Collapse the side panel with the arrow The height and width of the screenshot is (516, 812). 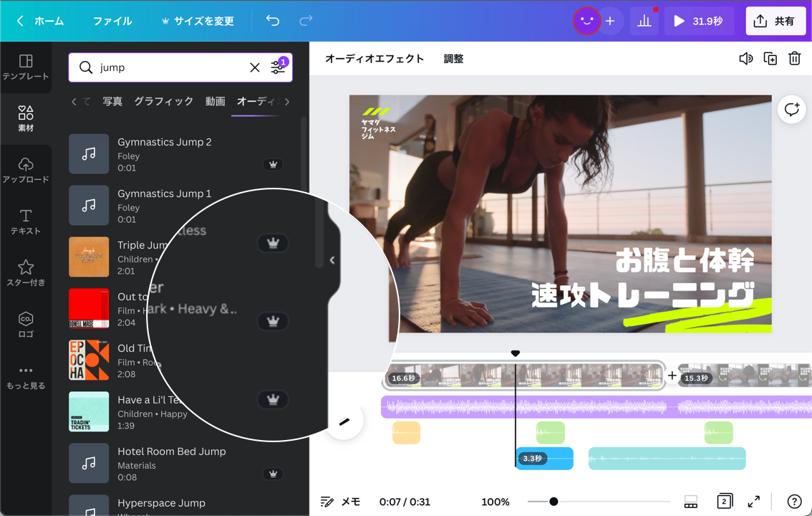pos(332,260)
